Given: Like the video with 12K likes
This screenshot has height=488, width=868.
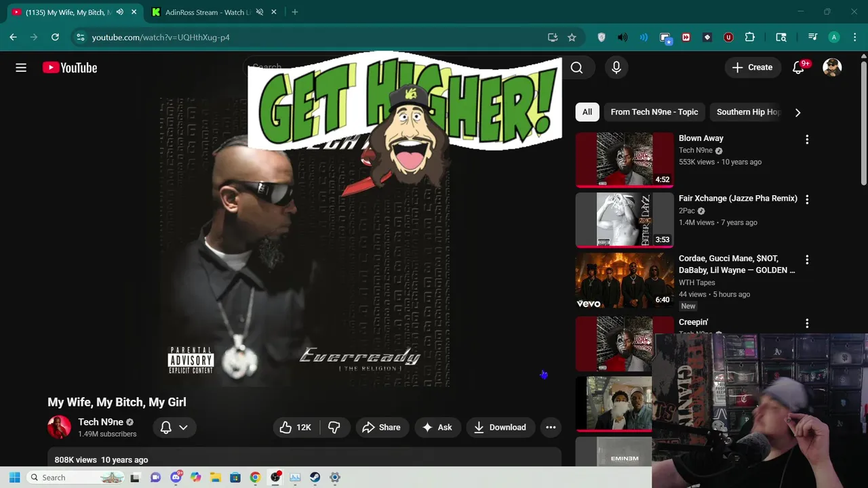Looking at the screenshot, I should 296,428.
